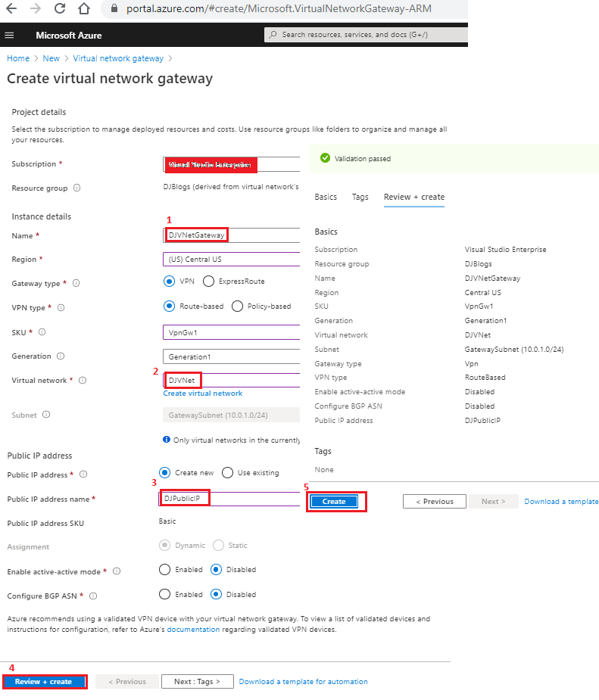Image resolution: width=599 pixels, height=700 pixels.
Task: Open the validated VPN devices documentation link
Action: tap(193, 629)
